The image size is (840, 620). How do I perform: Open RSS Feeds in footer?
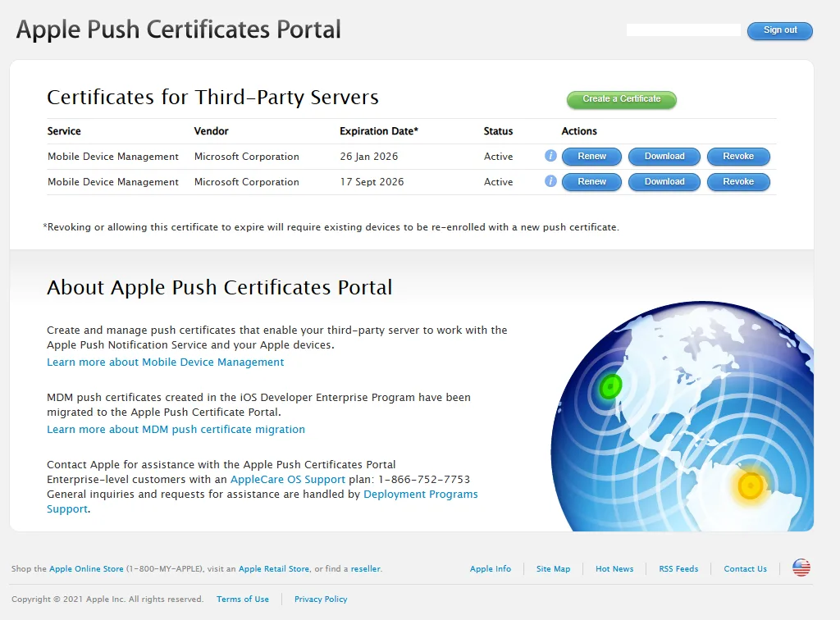coord(678,568)
